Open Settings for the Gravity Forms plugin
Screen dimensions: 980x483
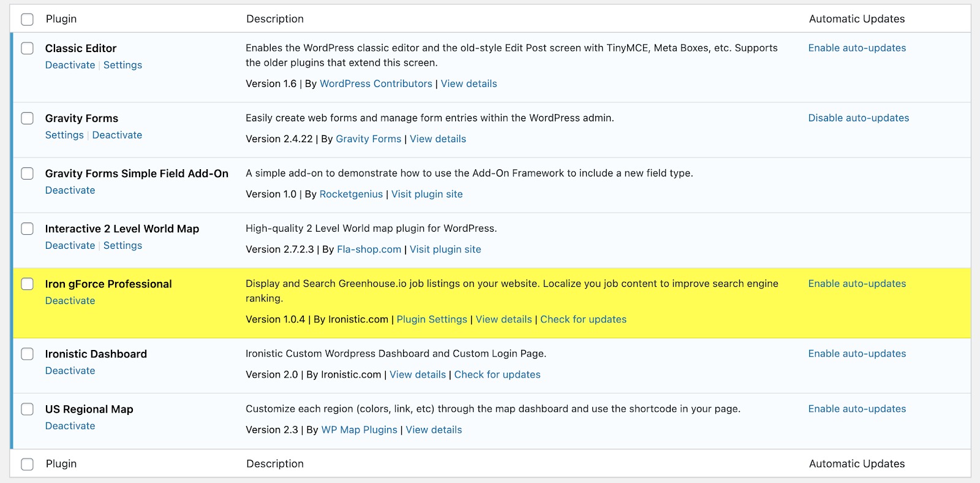(x=64, y=135)
